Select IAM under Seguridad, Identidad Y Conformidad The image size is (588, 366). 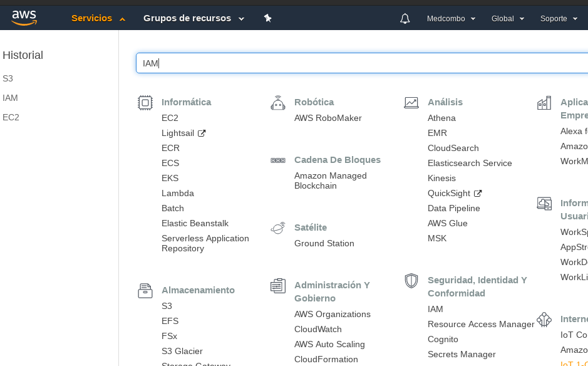[x=434, y=309]
